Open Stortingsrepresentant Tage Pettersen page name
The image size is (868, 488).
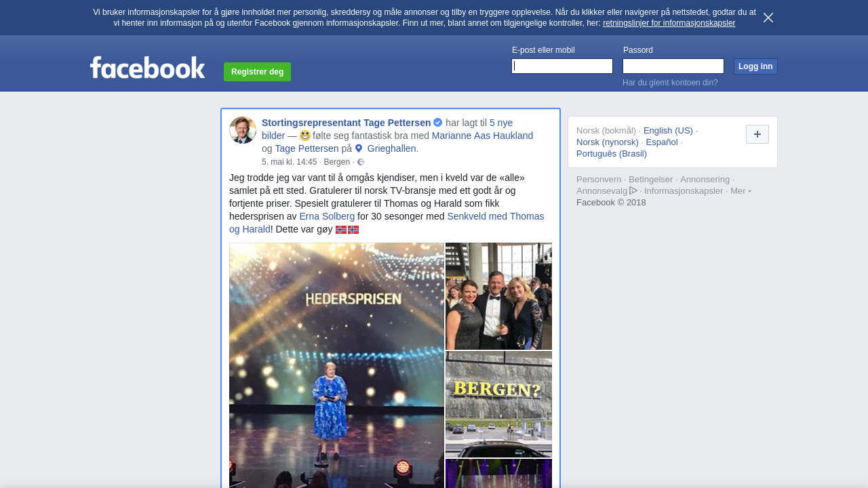(346, 123)
